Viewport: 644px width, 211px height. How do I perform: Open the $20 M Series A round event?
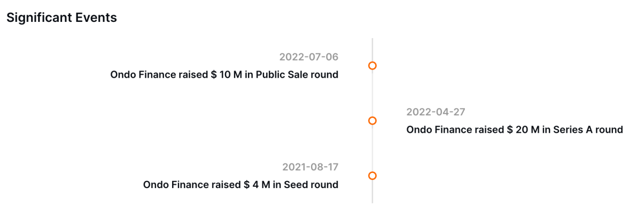tap(514, 130)
